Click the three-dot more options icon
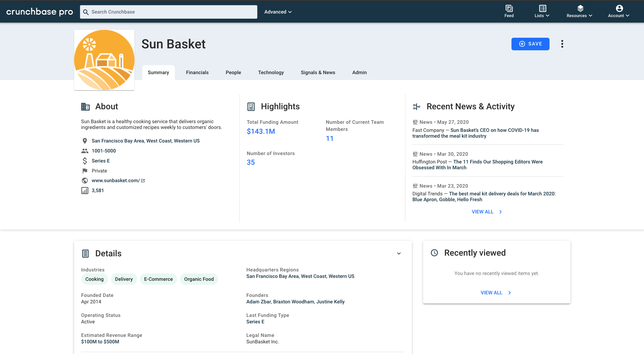The image size is (644, 354). (562, 44)
